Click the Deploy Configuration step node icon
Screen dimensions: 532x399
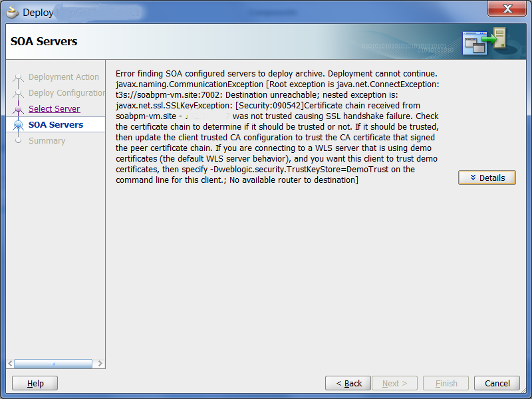click(x=19, y=93)
